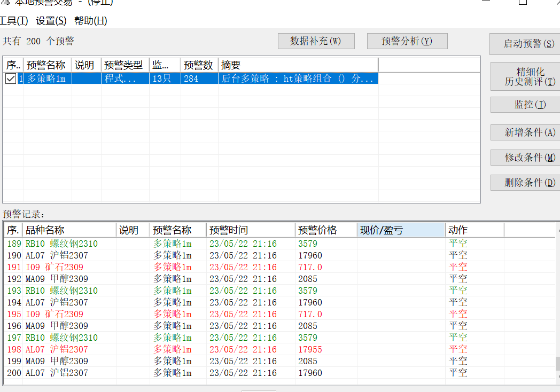Screen dimensions: 560x392
Task: Click the 数据补充(W) button
Action: 316,41
